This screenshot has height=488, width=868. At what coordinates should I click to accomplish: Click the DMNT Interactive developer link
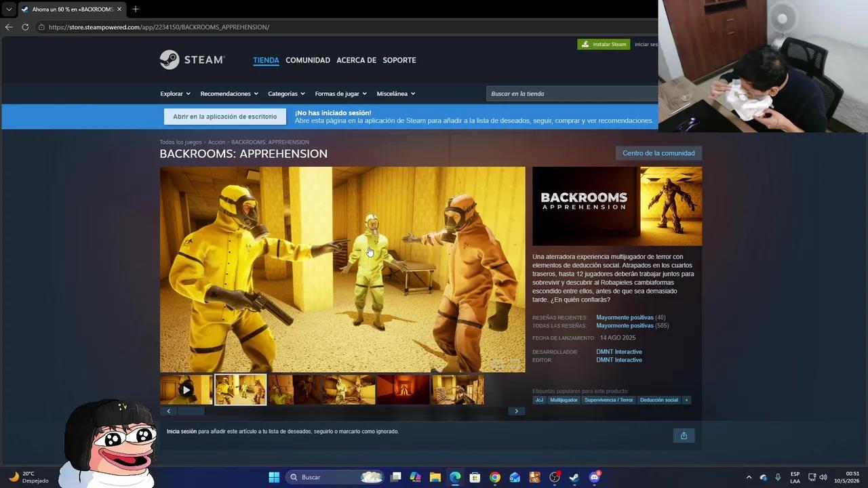tap(618, 352)
